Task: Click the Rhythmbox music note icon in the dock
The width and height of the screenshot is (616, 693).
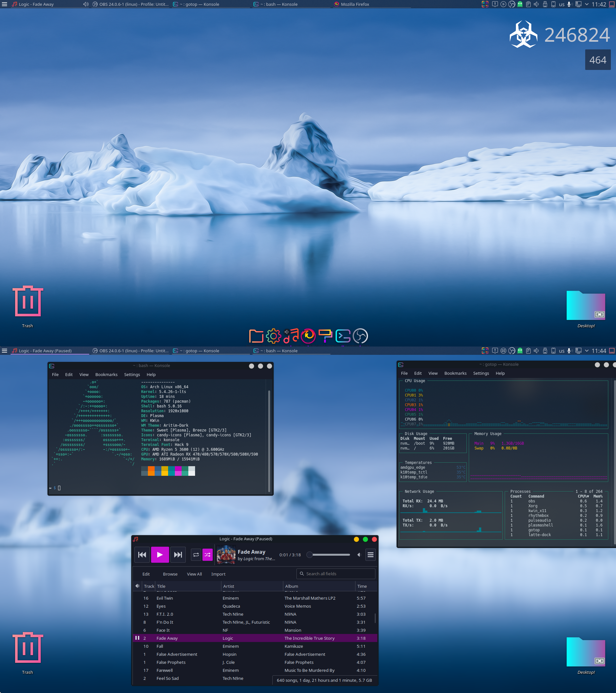Action: click(x=291, y=336)
